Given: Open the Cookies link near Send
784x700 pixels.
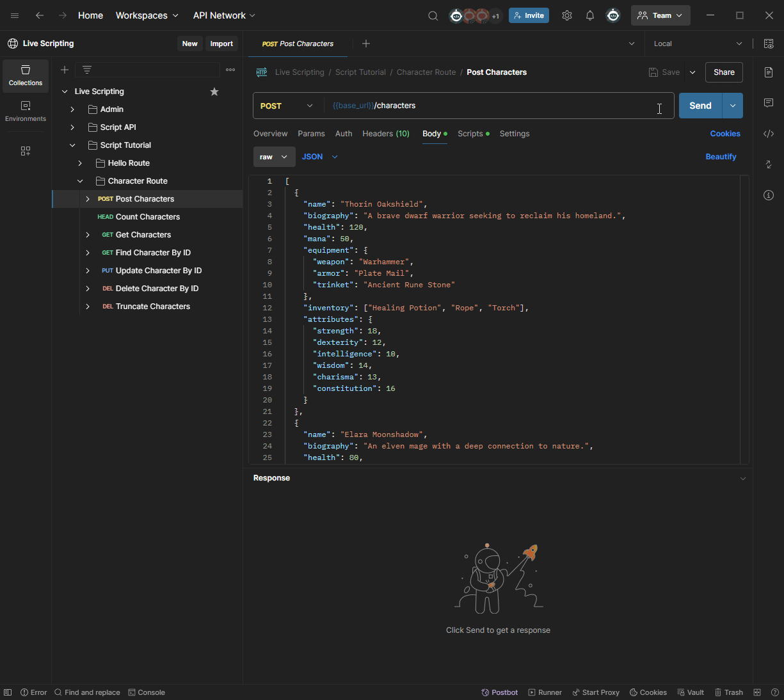Looking at the screenshot, I should click(725, 134).
